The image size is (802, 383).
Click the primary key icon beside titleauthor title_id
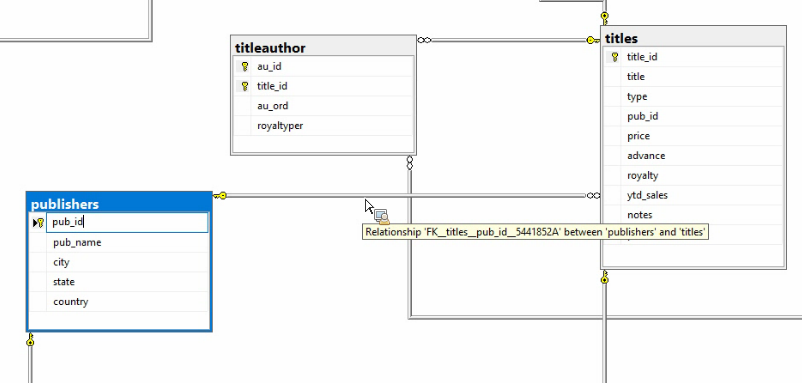pyautogui.click(x=244, y=86)
